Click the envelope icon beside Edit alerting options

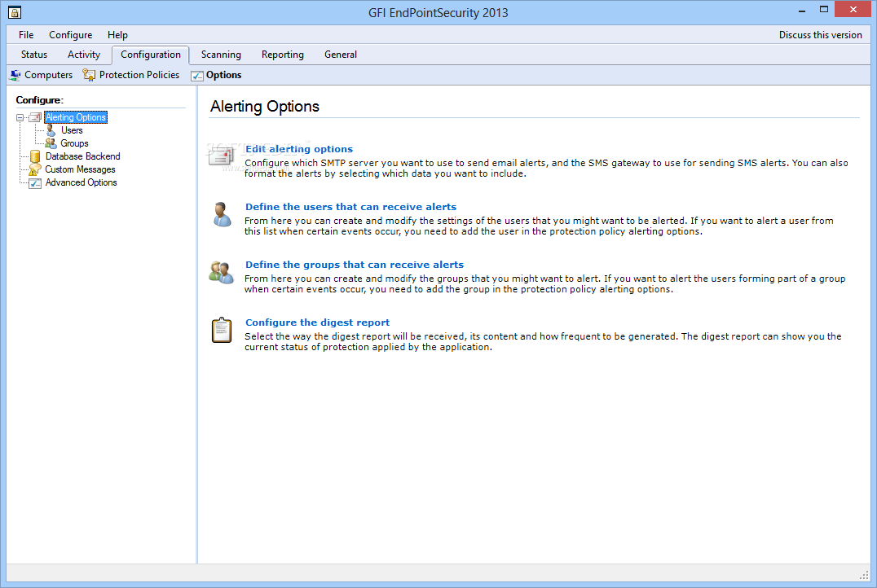(x=221, y=157)
